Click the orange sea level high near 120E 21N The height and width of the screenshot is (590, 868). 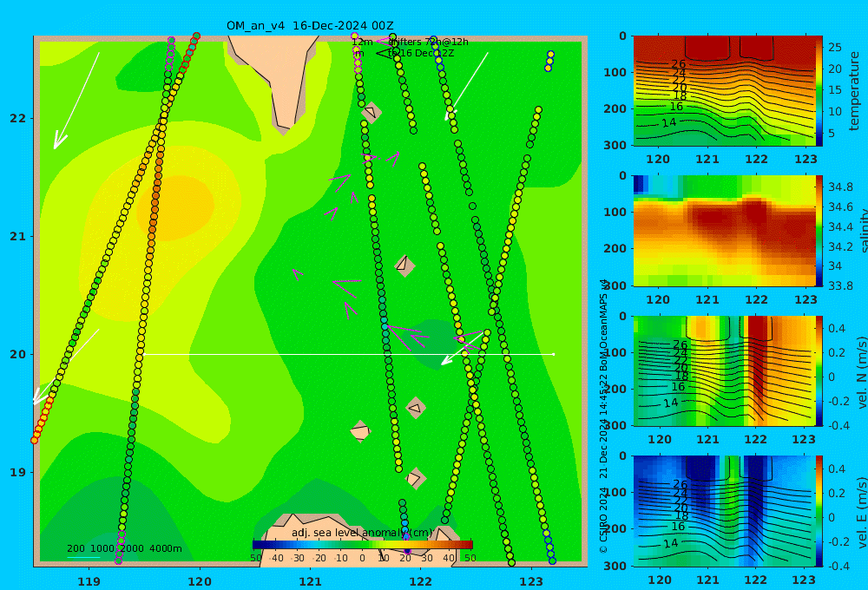176,206
